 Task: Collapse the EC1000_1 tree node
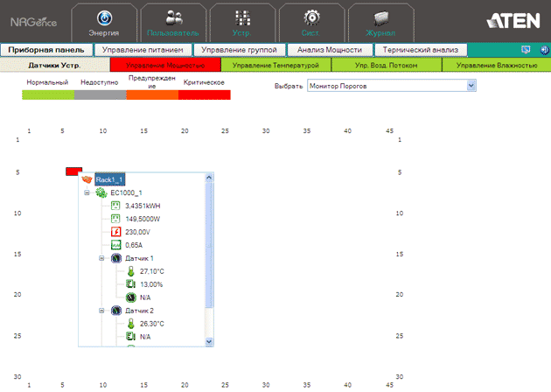(87, 192)
